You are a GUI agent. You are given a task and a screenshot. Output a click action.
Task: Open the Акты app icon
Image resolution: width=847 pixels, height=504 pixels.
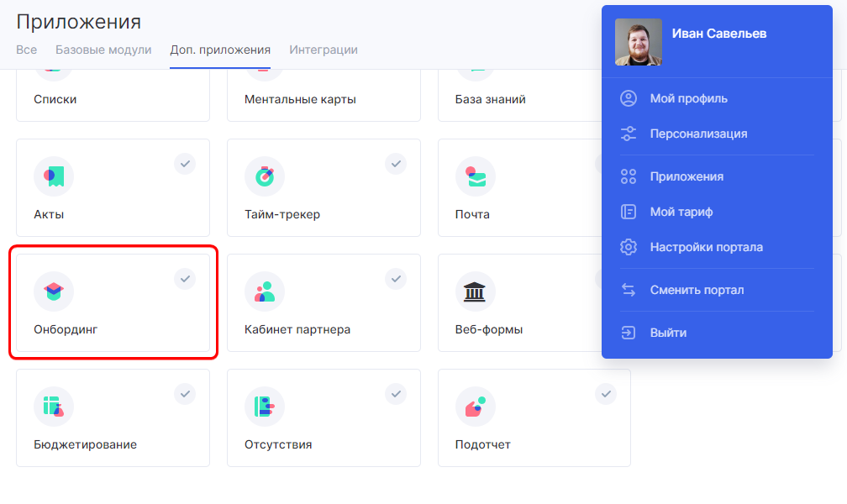click(54, 176)
